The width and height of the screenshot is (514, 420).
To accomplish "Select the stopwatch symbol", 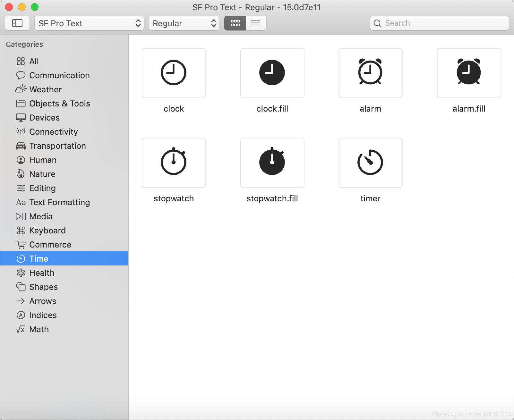I will 174,163.
